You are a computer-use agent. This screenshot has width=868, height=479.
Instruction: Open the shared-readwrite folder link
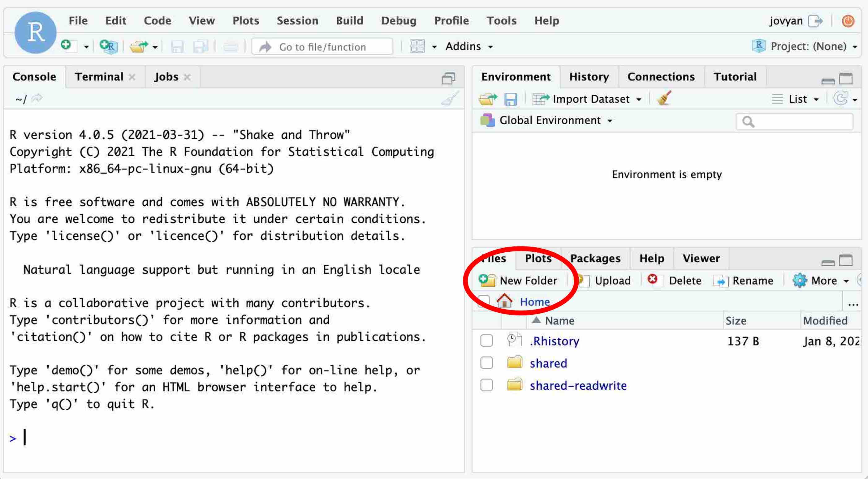(578, 385)
